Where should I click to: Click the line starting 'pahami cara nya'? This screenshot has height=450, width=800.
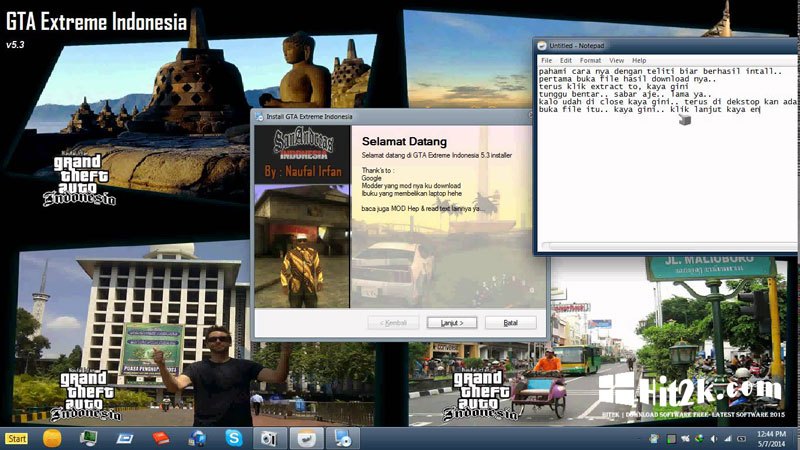click(x=660, y=71)
